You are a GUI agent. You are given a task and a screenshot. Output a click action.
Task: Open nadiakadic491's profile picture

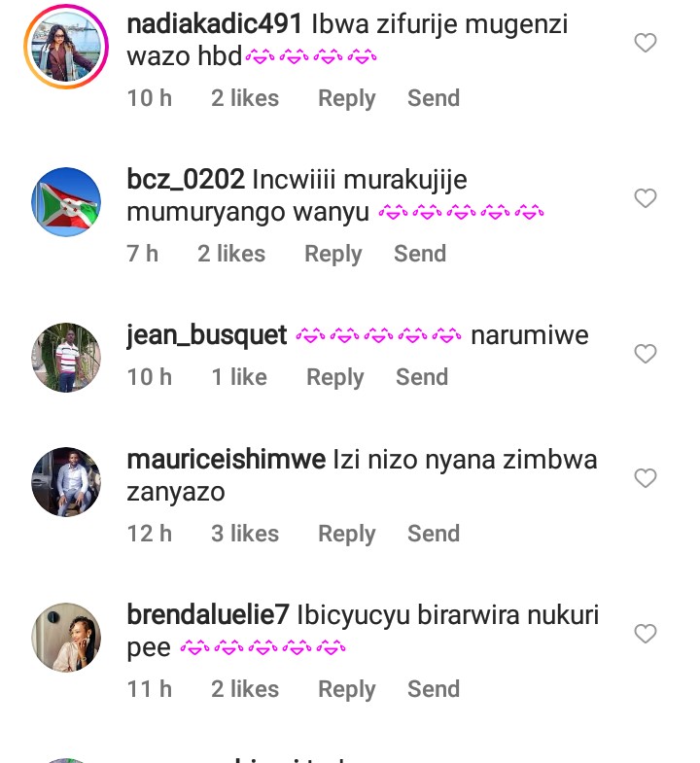[66, 47]
